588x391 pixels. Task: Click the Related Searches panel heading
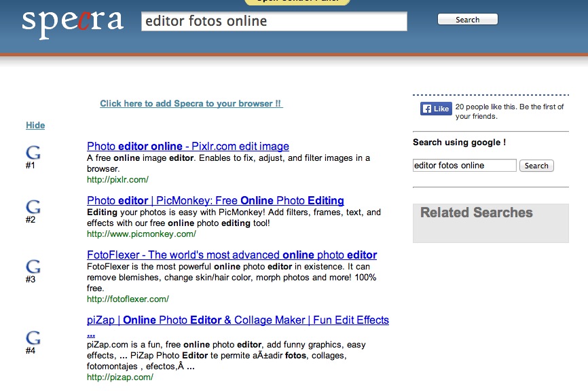pyautogui.click(x=476, y=212)
